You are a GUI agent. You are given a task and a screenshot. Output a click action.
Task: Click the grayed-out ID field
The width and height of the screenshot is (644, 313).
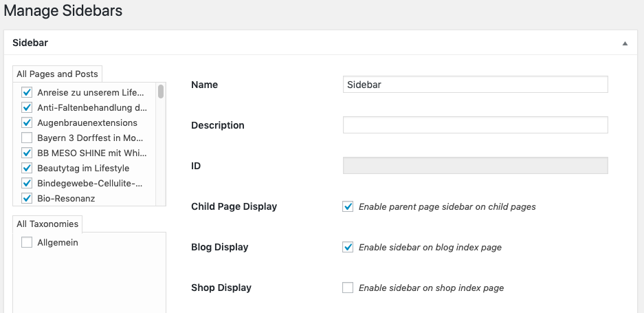tap(475, 165)
